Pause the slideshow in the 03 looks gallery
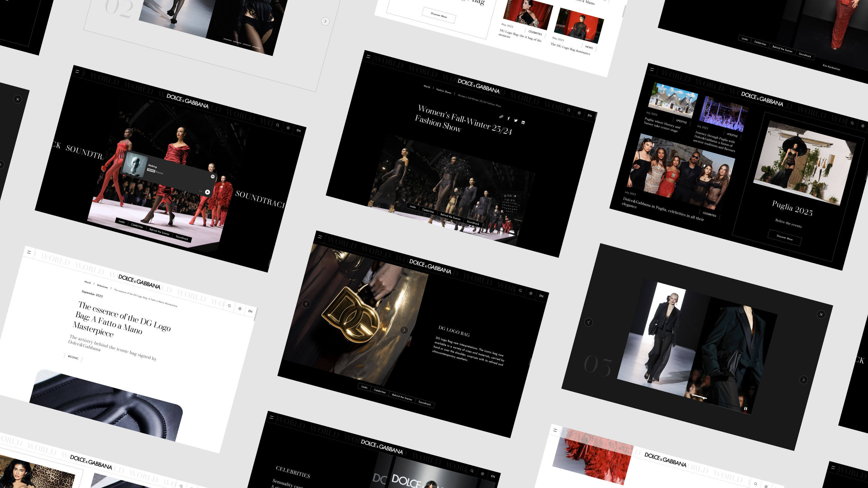The height and width of the screenshot is (488, 868). pos(745,409)
